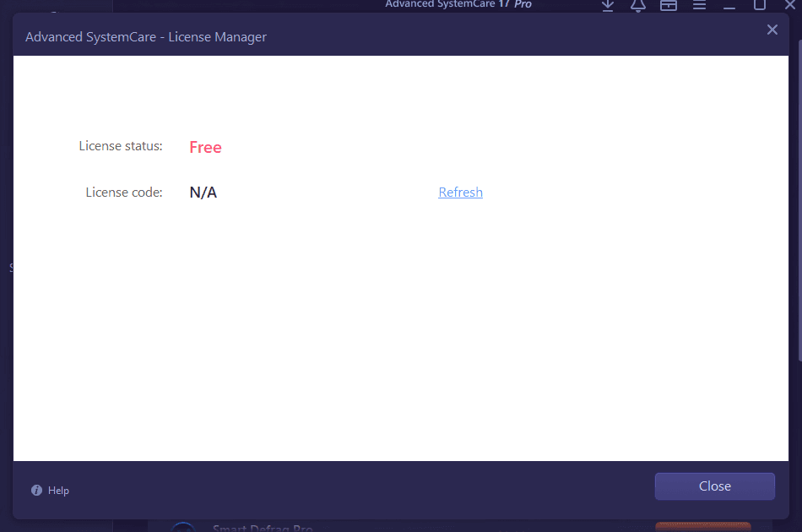802x532 pixels.
Task: Select the N/A license code value
Action: [x=203, y=193]
